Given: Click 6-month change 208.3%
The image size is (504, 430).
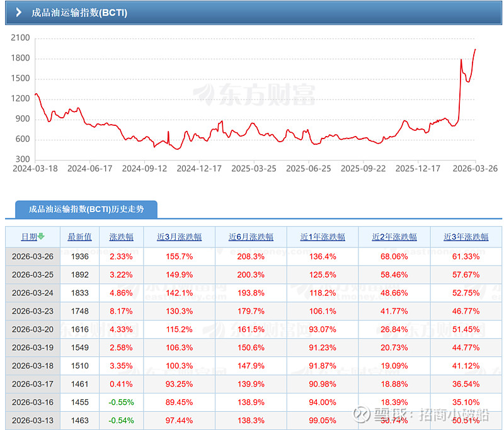Looking at the screenshot, I should (251, 257).
